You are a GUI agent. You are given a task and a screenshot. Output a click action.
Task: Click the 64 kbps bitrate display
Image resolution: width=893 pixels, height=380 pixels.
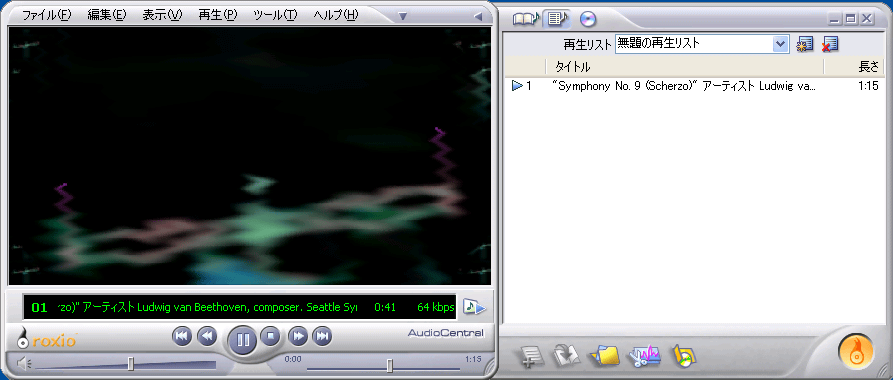436,307
